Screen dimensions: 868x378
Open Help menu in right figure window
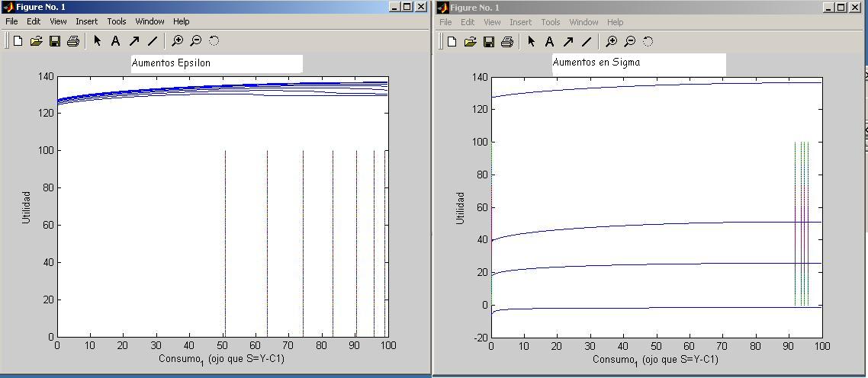point(615,22)
